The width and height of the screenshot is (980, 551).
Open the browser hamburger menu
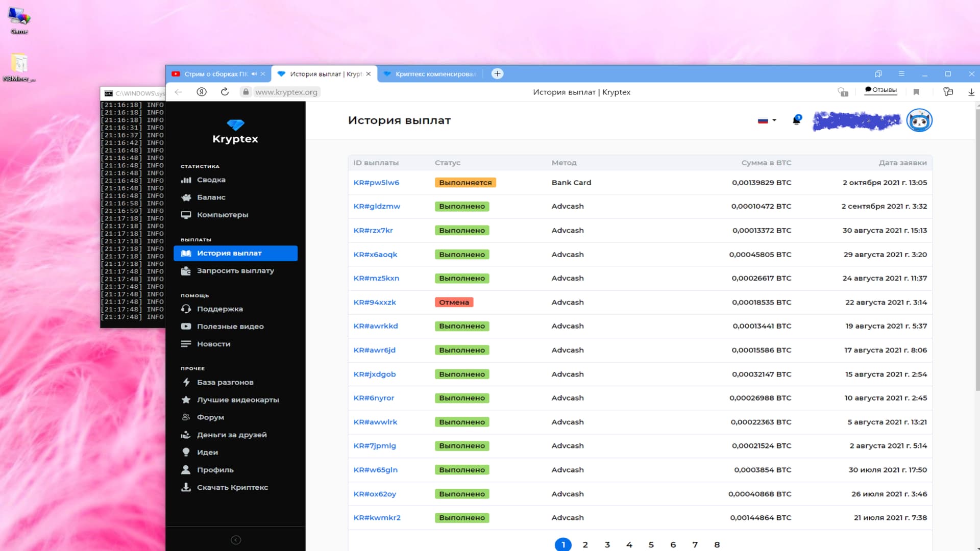901,74
